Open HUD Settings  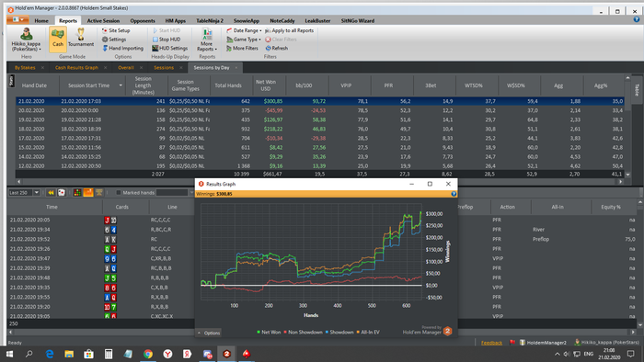tap(169, 48)
